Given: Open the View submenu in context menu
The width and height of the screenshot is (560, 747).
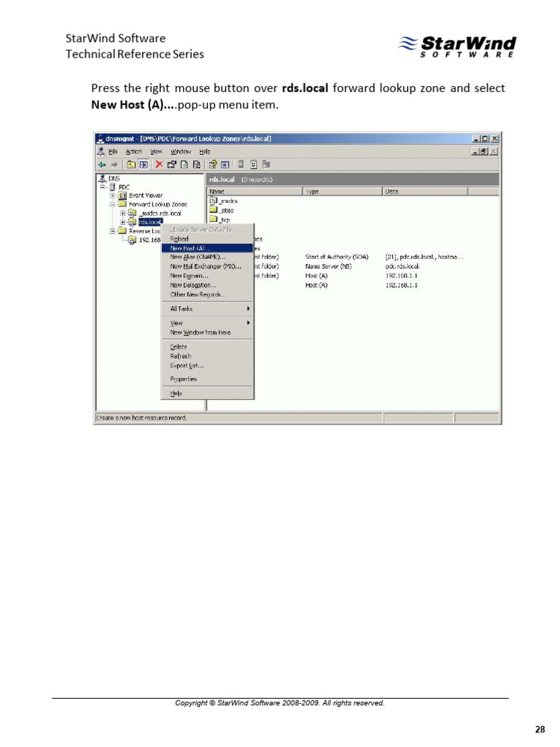Looking at the screenshot, I should click(206, 323).
